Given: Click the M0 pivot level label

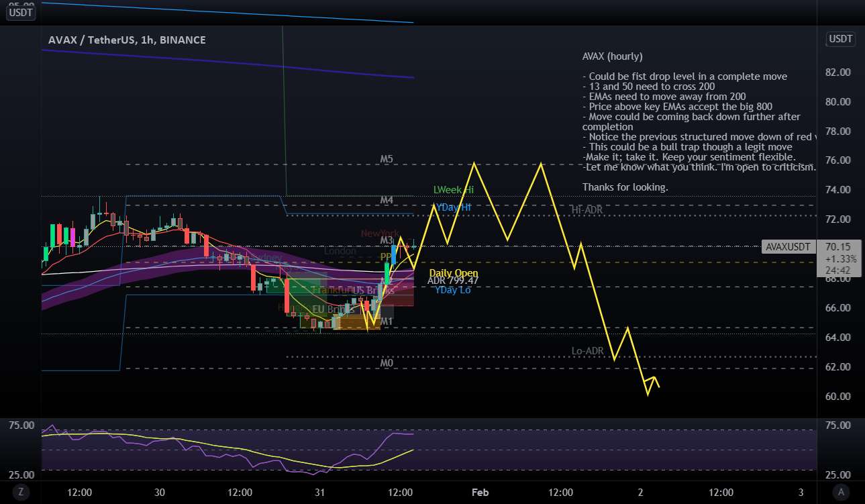Looking at the screenshot, I should coord(386,363).
